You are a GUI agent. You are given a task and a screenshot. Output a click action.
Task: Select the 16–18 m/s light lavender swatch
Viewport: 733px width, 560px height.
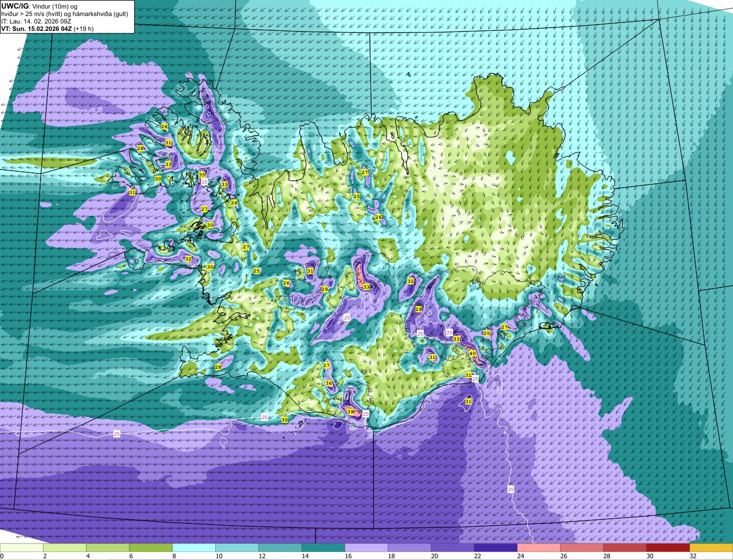(366, 548)
